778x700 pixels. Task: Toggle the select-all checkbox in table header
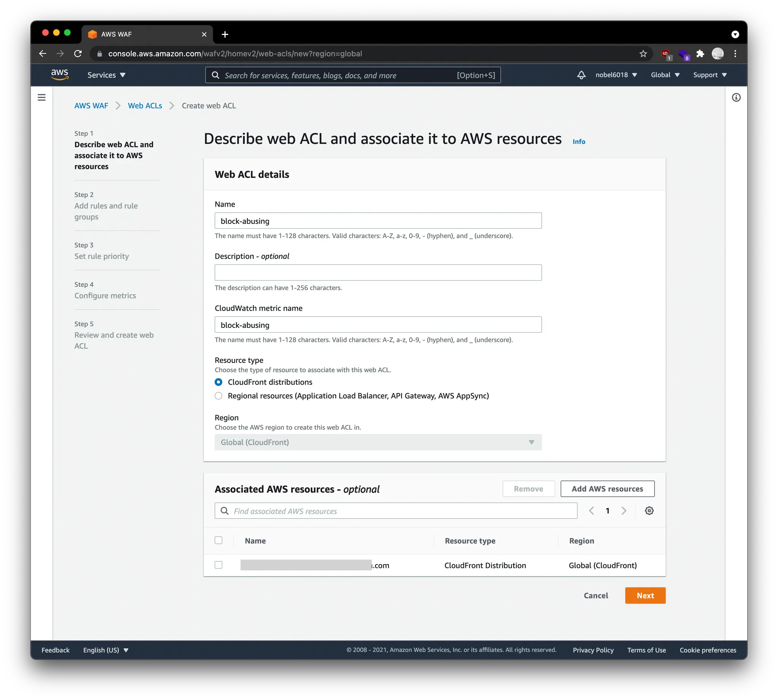(x=218, y=540)
